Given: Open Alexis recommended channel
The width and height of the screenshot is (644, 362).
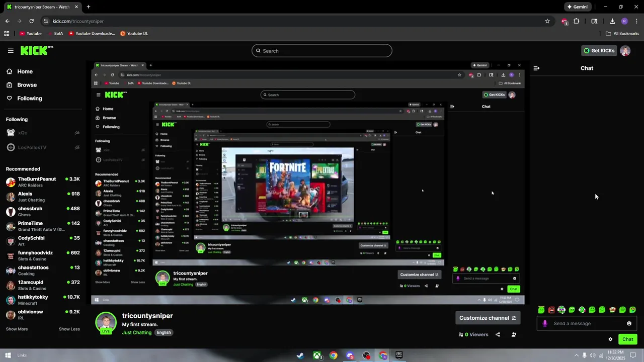Looking at the screenshot, I should tap(43, 197).
